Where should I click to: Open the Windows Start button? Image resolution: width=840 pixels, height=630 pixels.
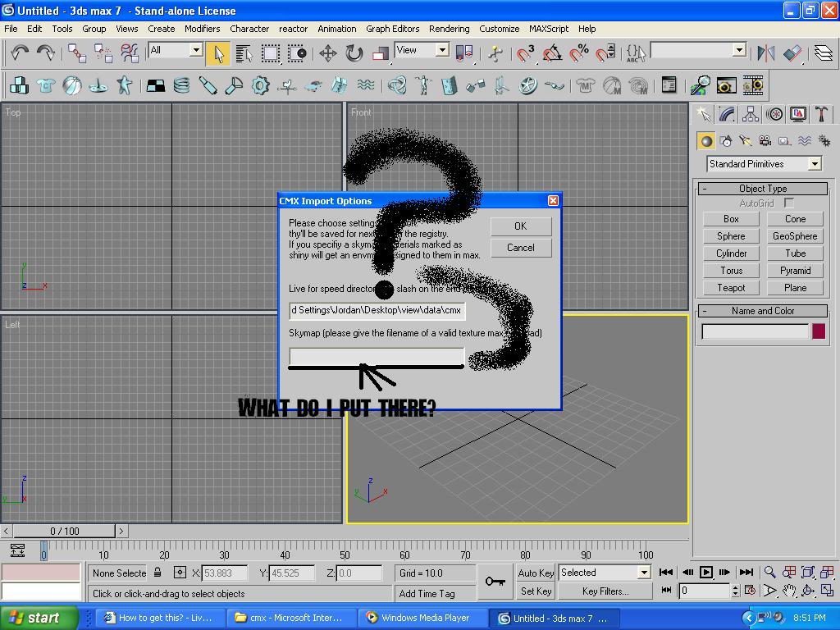coord(39,618)
